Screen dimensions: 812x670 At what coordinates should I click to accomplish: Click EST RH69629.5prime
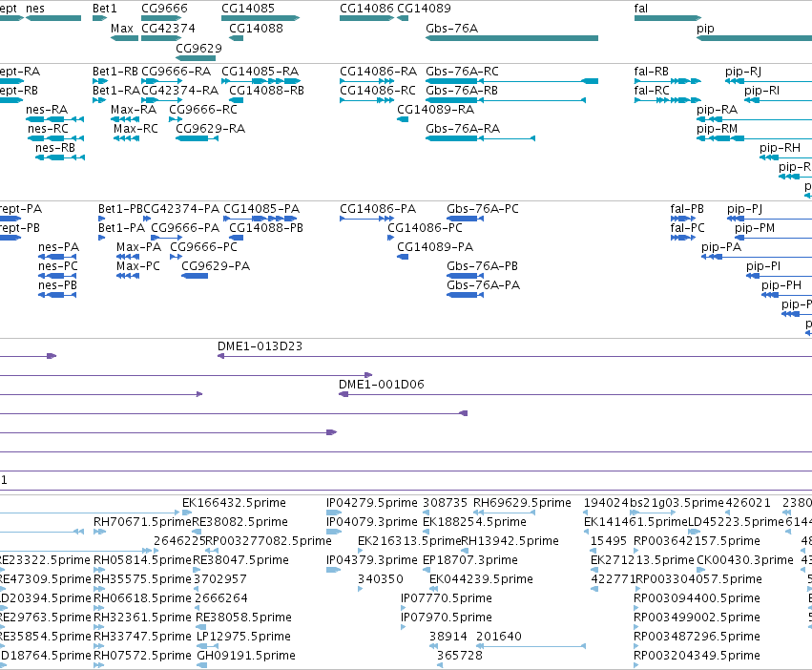pos(522,503)
